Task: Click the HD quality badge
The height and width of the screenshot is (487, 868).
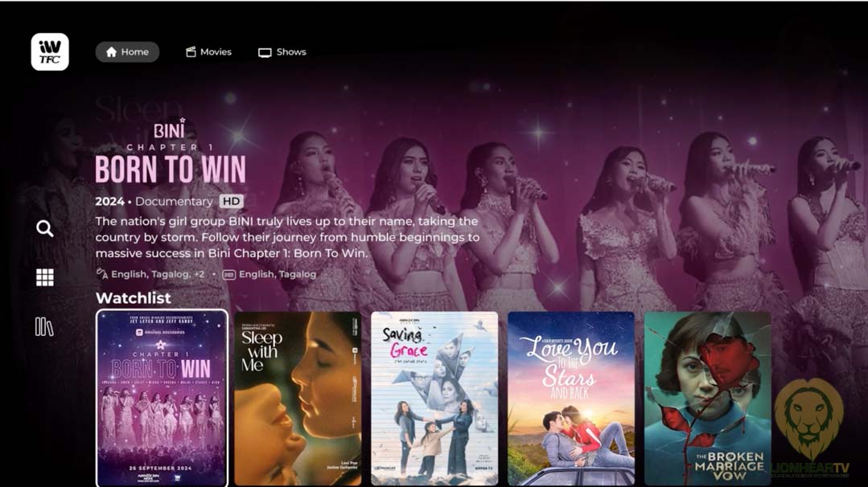Action: pos(232,201)
